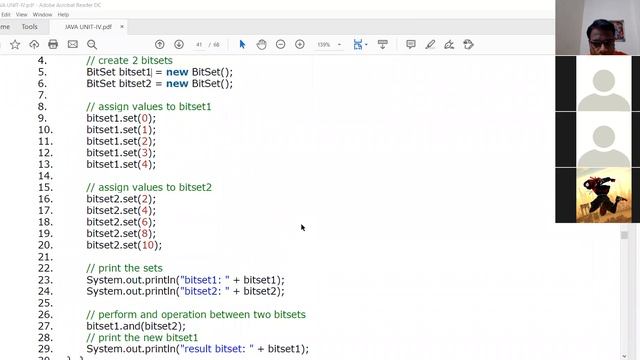
Task: Click the scrollbar down arrow
Action: tap(624, 356)
